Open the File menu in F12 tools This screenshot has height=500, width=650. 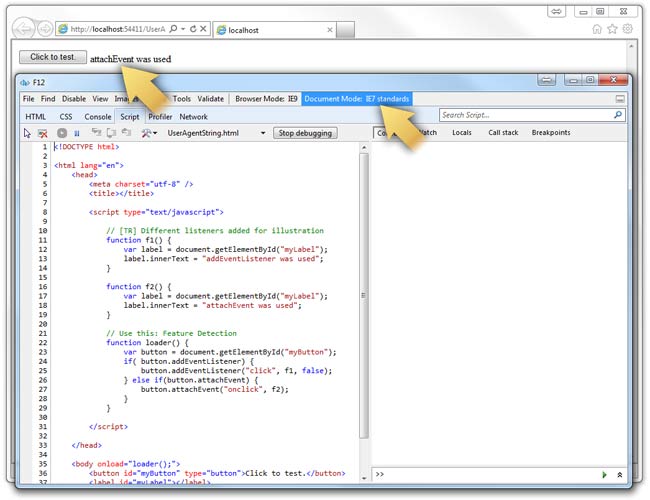click(x=29, y=99)
